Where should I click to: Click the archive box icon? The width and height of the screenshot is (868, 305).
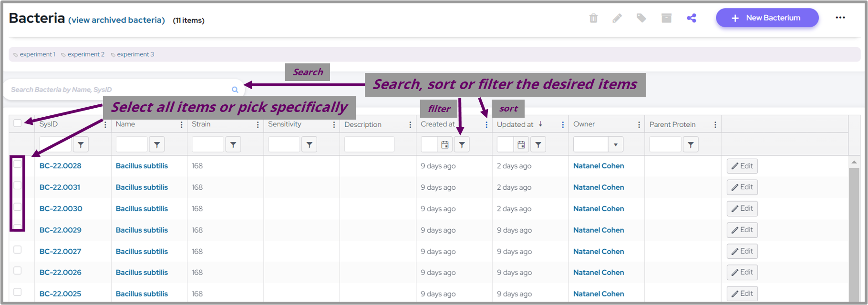coord(666,18)
